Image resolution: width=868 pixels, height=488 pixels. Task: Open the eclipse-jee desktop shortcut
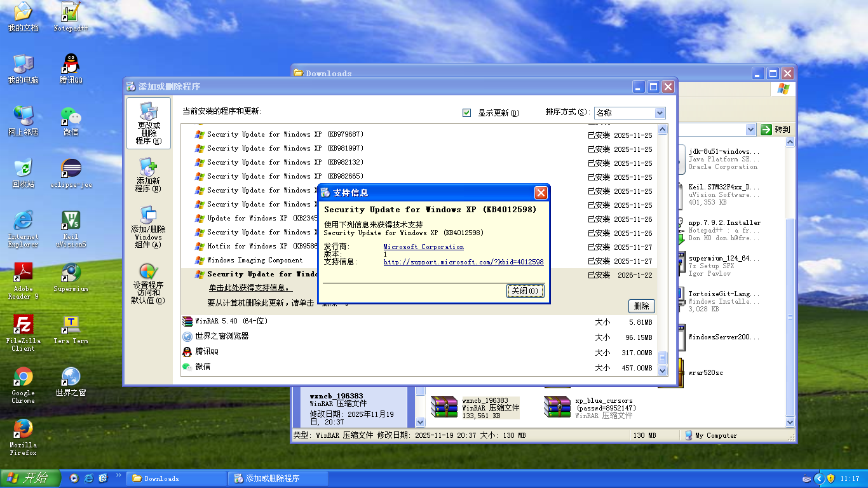click(x=71, y=169)
